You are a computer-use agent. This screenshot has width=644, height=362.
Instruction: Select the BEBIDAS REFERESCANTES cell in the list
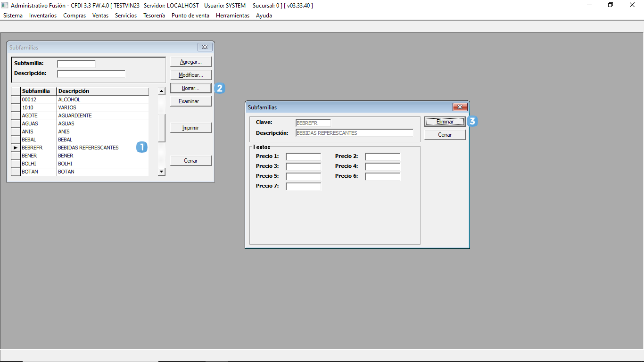(x=103, y=148)
